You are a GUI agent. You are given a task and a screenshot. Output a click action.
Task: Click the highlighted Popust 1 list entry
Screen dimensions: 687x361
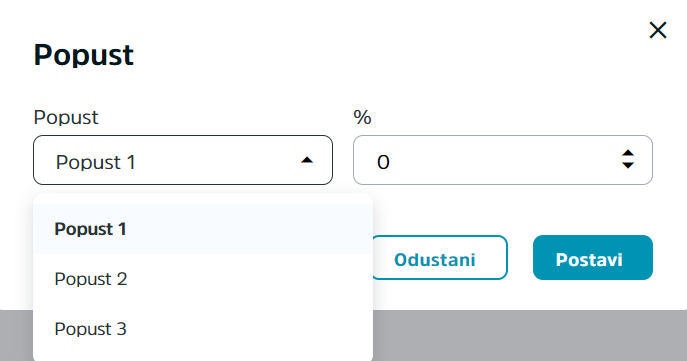click(x=203, y=229)
